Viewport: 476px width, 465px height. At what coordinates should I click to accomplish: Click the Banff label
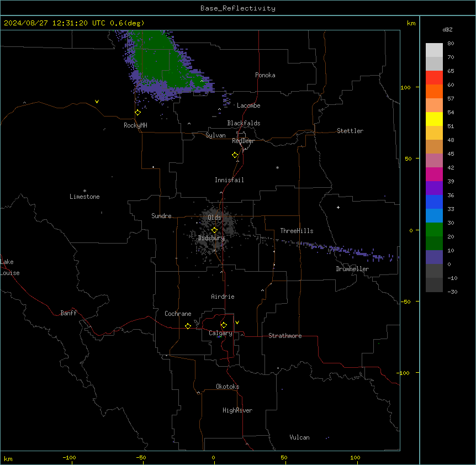click(x=68, y=313)
